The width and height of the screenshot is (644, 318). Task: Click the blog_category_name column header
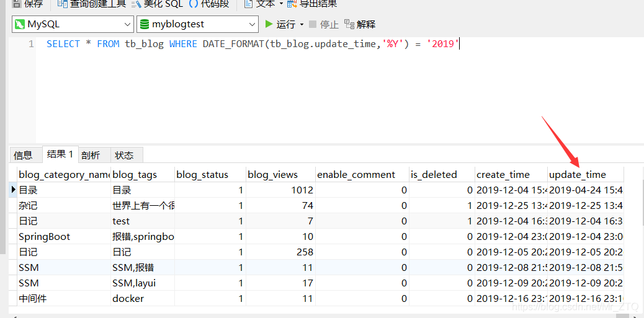coord(64,175)
